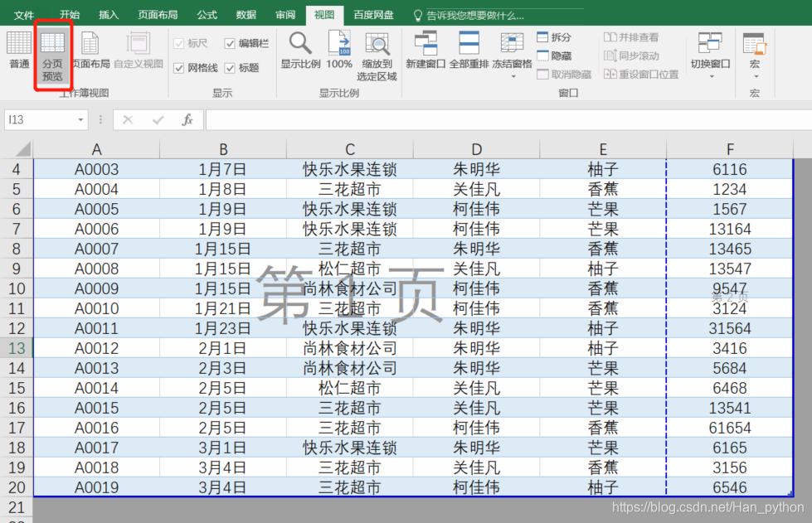Select row 20 header
The height and width of the screenshot is (523, 812).
click(x=17, y=487)
